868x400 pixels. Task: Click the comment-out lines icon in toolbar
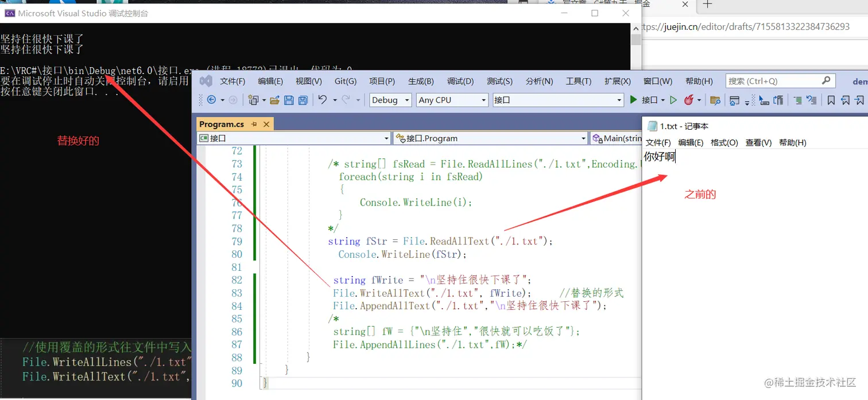[798, 100]
